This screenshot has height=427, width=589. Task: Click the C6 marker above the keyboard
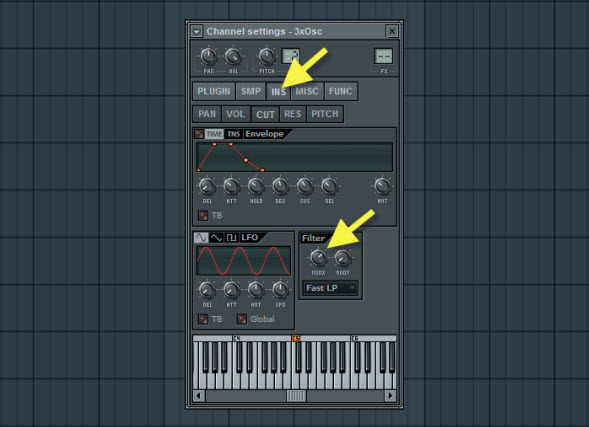tap(355, 338)
